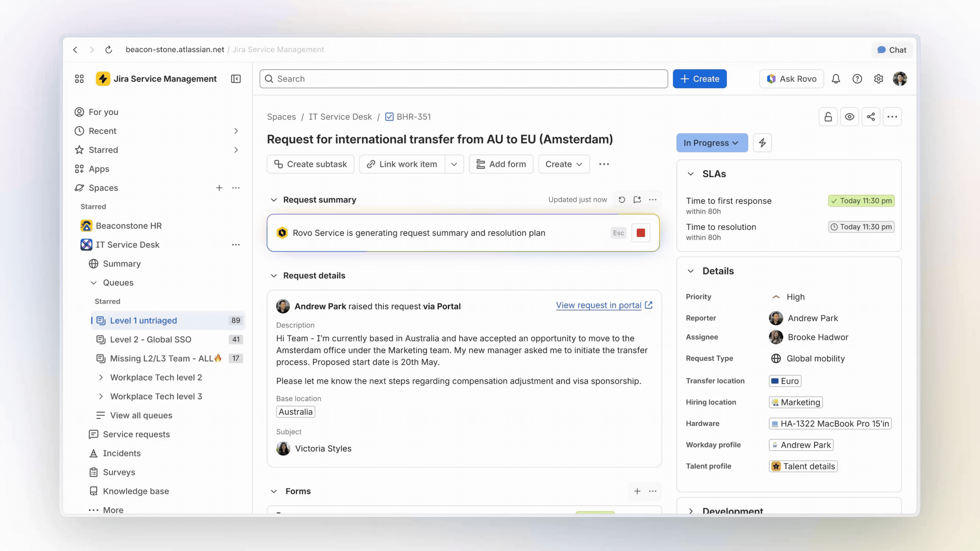Add a new form with plus icon
This screenshot has width=980, height=551.
(637, 491)
